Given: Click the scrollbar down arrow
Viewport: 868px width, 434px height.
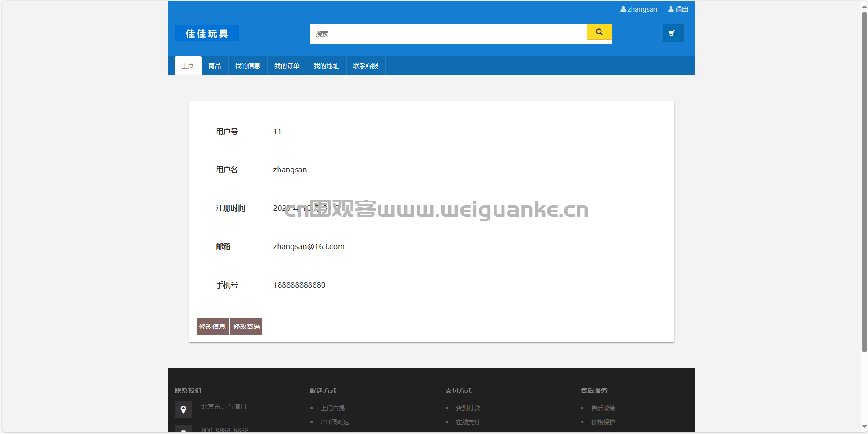Looking at the screenshot, I should pyautogui.click(x=864, y=427).
